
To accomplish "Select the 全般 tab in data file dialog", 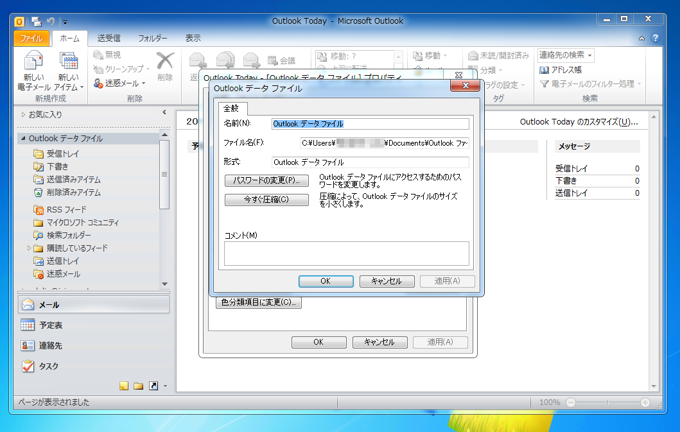I will point(232,108).
